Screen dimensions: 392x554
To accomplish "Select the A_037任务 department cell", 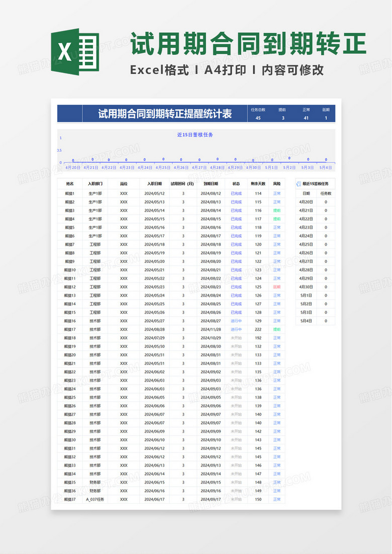I will 95,499.
